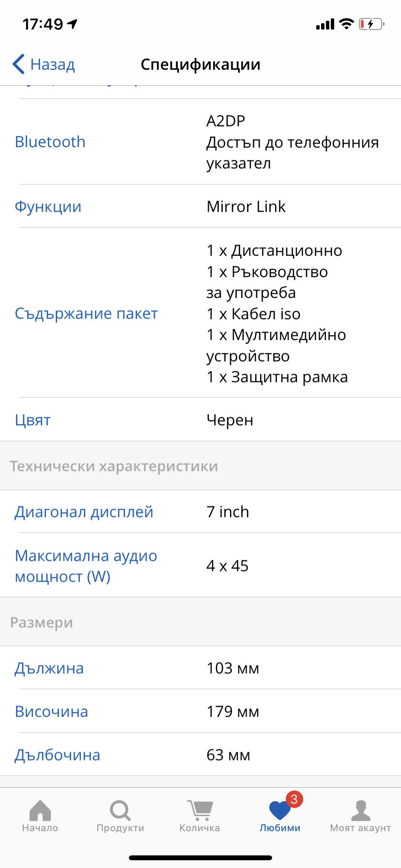Tap the Wi-Fi status icon
The height and width of the screenshot is (868, 401).
tap(346, 24)
